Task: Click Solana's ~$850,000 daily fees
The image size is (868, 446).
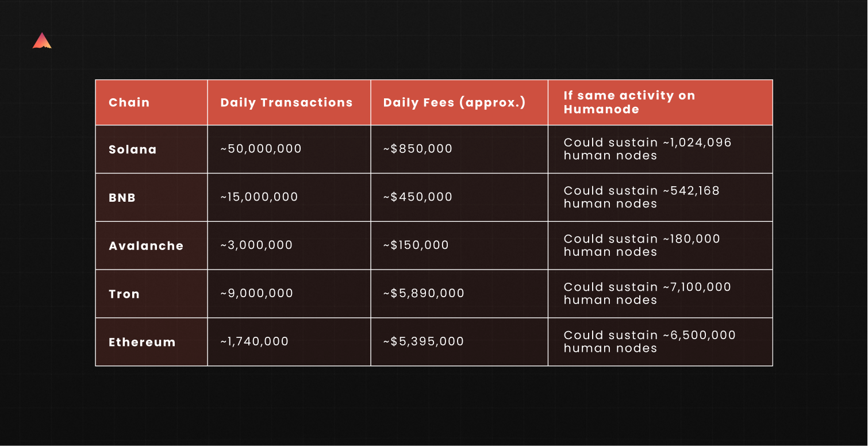Action: [x=418, y=149]
